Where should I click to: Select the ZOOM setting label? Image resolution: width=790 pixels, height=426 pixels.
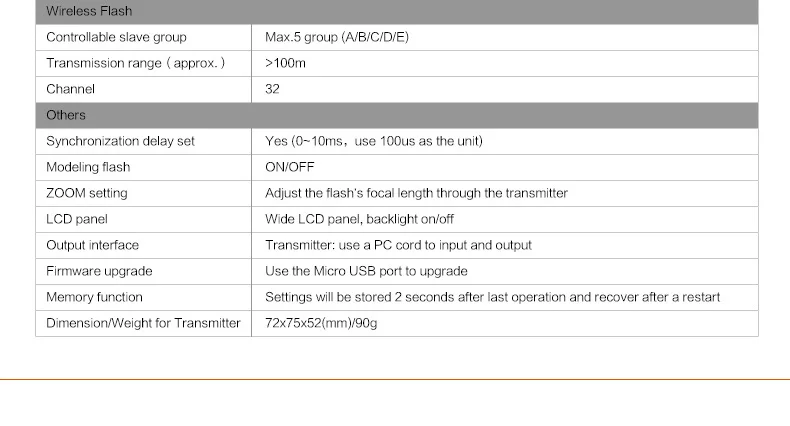(87, 193)
